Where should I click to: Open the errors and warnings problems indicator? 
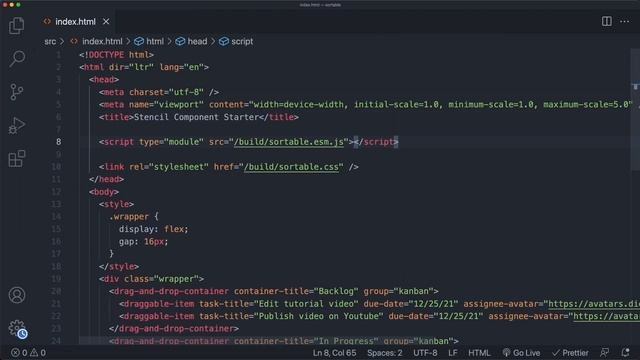point(28,353)
